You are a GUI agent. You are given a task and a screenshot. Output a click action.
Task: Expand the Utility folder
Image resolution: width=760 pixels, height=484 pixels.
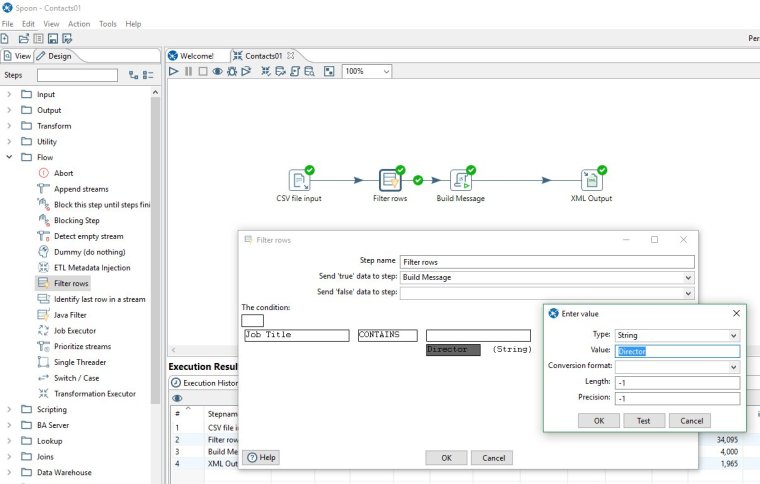click(9, 141)
